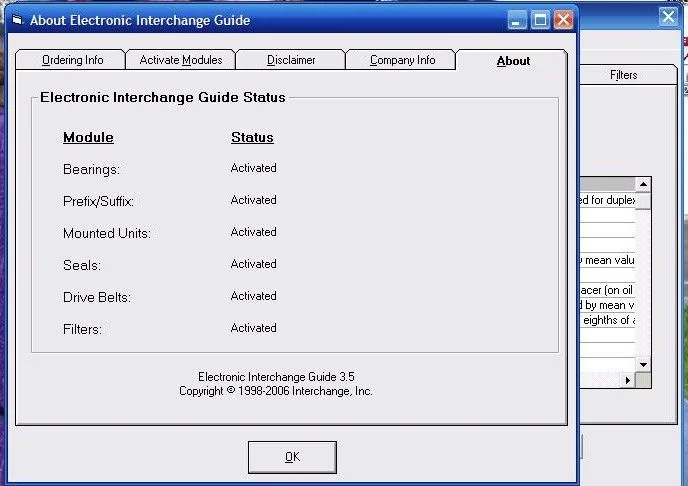Image resolution: width=688 pixels, height=486 pixels.
Task: Click the Copyright 1998-2006 Interchange, Inc. text
Action: pyautogui.click(x=276, y=391)
